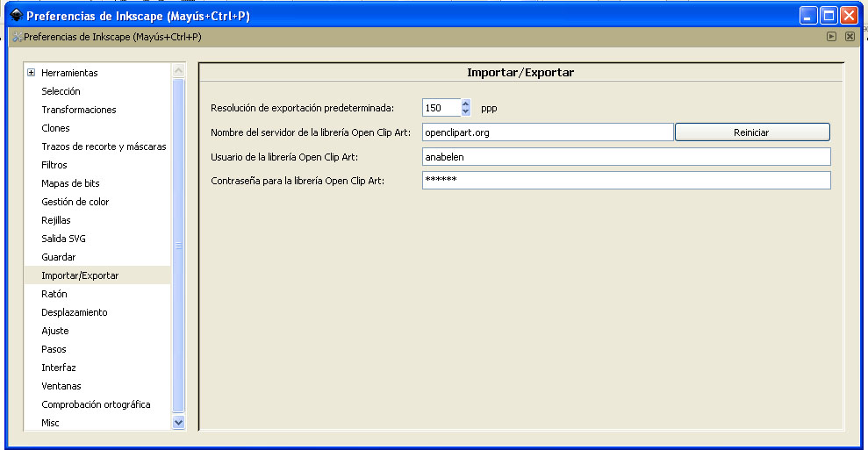Focus the Open Clip Art username field
The image size is (868, 450).
point(626,157)
